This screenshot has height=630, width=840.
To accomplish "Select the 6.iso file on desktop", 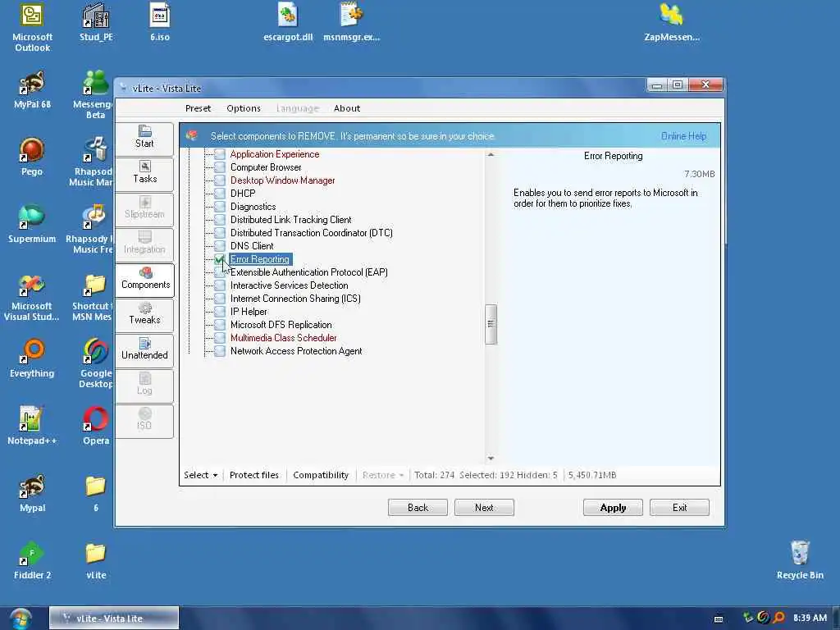I will (160, 22).
